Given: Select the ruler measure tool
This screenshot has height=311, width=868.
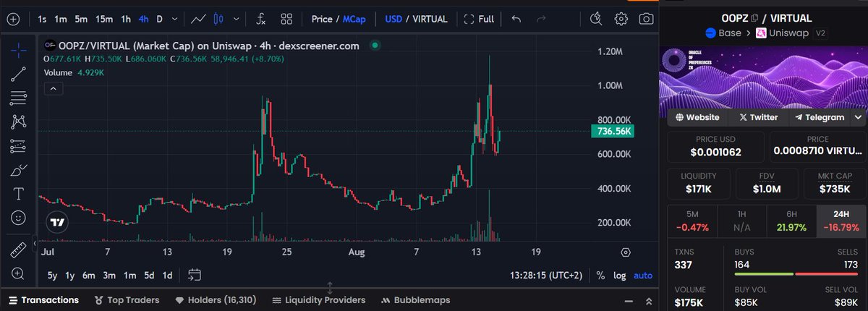Looking at the screenshot, I should pyautogui.click(x=19, y=250).
